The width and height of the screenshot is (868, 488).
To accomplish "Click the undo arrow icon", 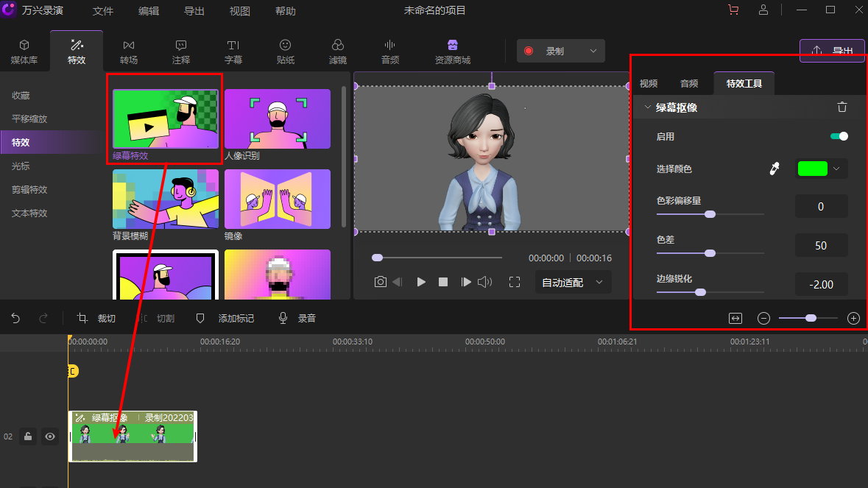I will pos(15,319).
